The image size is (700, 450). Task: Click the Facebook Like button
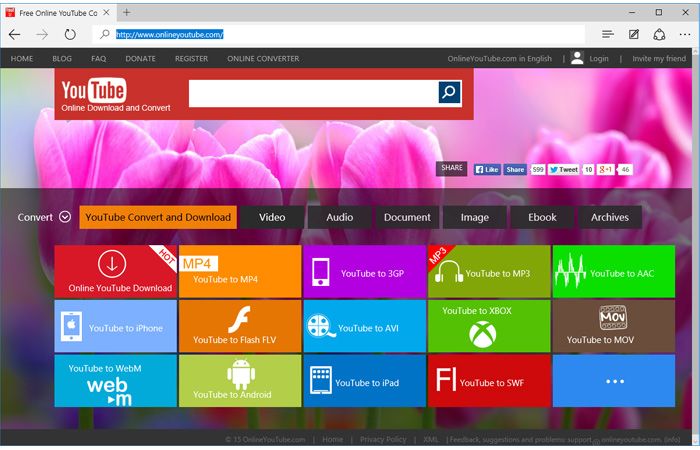click(x=487, y=170)
